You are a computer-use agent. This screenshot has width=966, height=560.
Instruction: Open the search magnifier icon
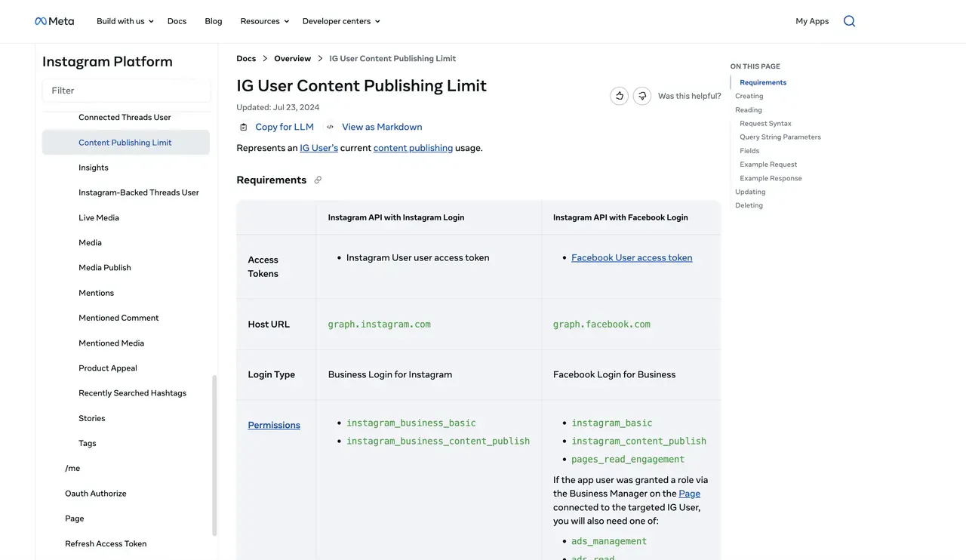[849, 21]
